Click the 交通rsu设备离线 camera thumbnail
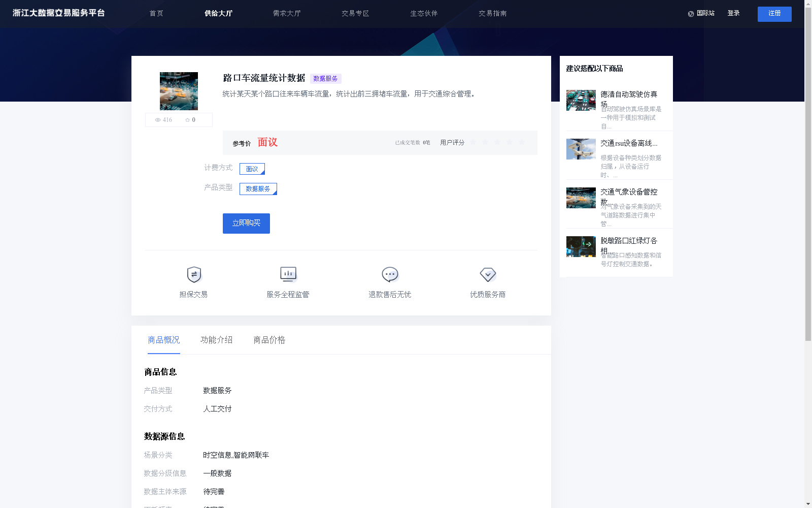This screenshot has width=812, height=508. click(x=581, y=149)
